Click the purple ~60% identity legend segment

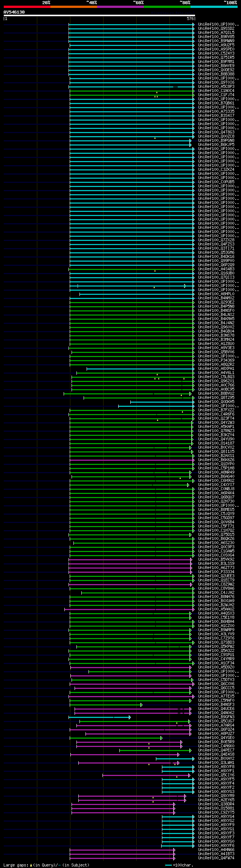(x=120, y=7)
